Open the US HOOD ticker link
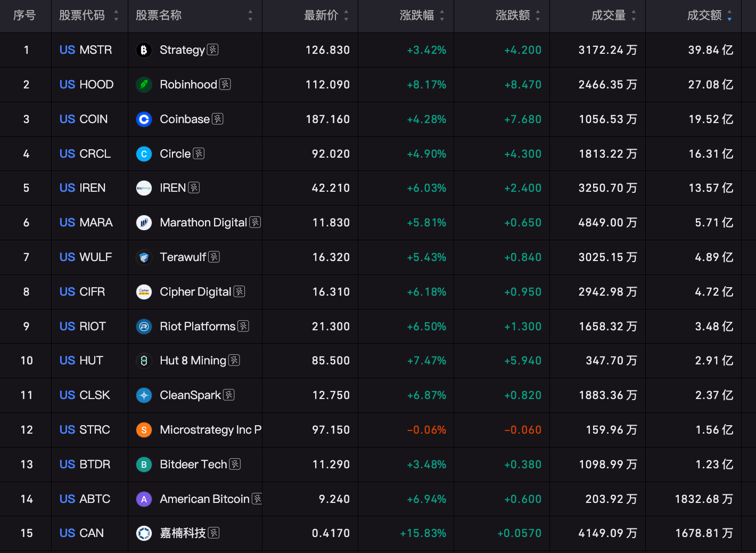 87,85
